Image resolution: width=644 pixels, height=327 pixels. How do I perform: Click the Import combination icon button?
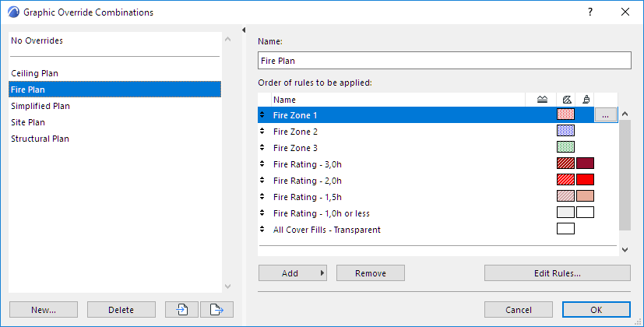click(x=181, y=310)
